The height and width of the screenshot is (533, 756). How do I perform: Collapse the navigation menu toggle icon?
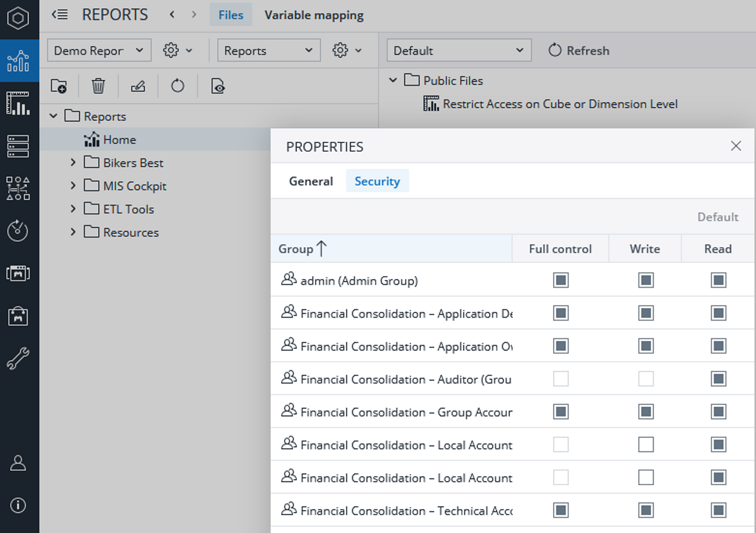(59, 15)
